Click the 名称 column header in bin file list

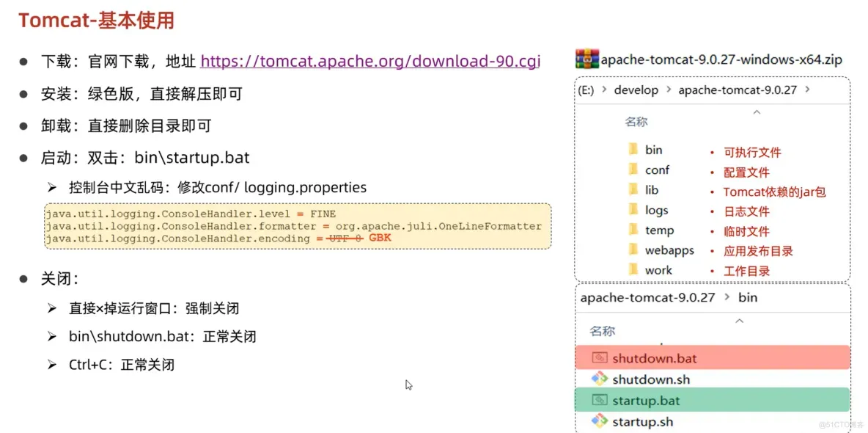point(602,331)
